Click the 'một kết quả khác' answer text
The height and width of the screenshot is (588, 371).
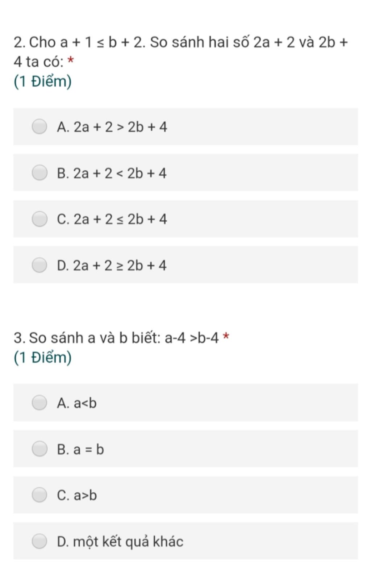(x=128, y=542)
